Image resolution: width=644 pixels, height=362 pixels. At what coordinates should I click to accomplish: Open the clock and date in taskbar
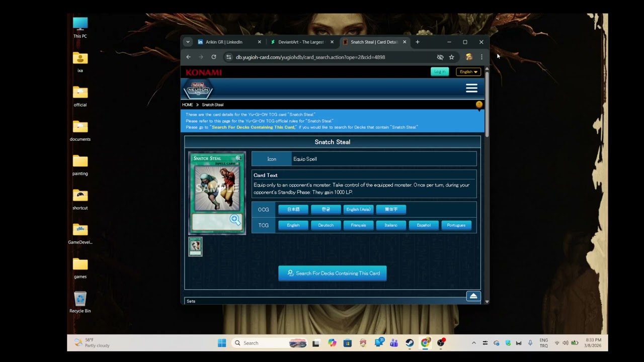[x=593, y=343]
